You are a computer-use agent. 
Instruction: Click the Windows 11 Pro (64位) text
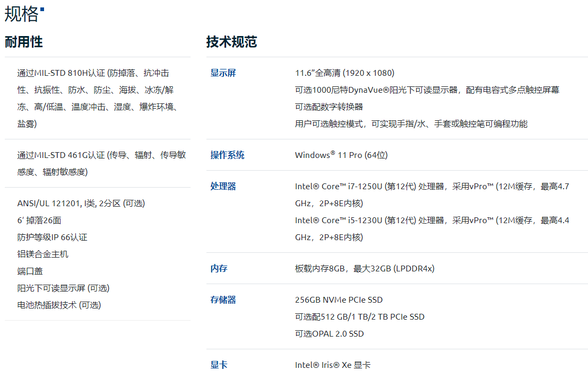coord(341,155)
